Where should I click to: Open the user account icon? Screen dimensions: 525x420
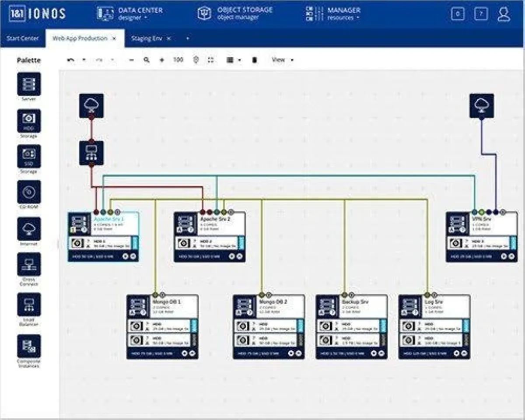pos(504,14)
